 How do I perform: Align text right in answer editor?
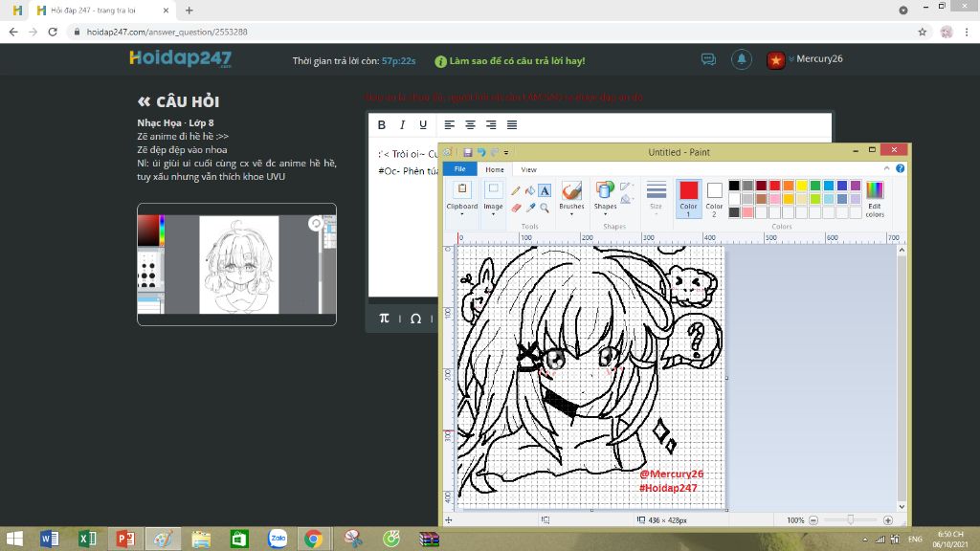pos(491,125)
